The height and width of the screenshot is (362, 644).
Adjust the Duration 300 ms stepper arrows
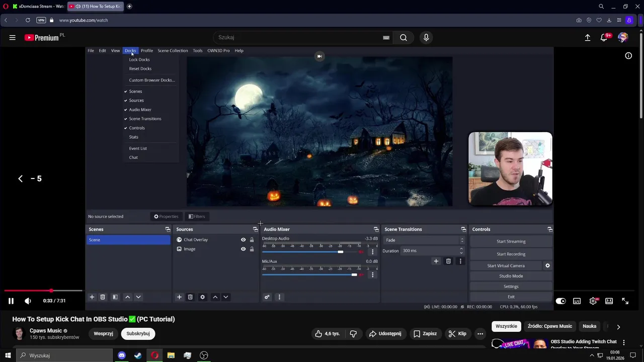(461, 250)
